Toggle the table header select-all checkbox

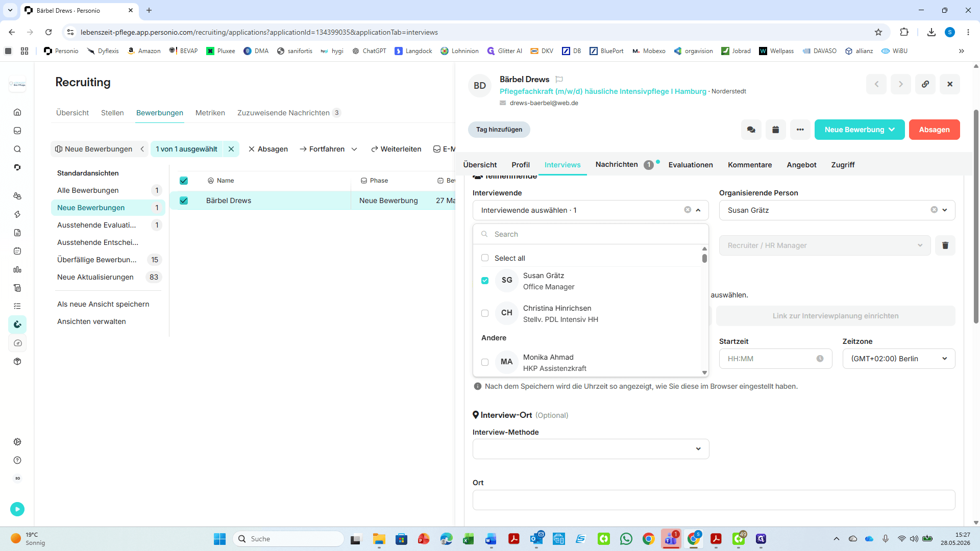[184, 181]
